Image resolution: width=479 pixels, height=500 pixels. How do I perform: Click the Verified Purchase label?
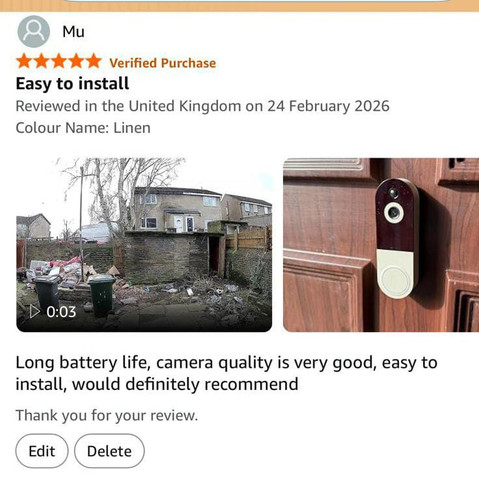tap(163, 63)
